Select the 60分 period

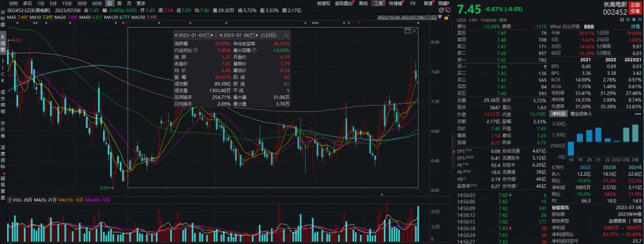coord(97,3)
